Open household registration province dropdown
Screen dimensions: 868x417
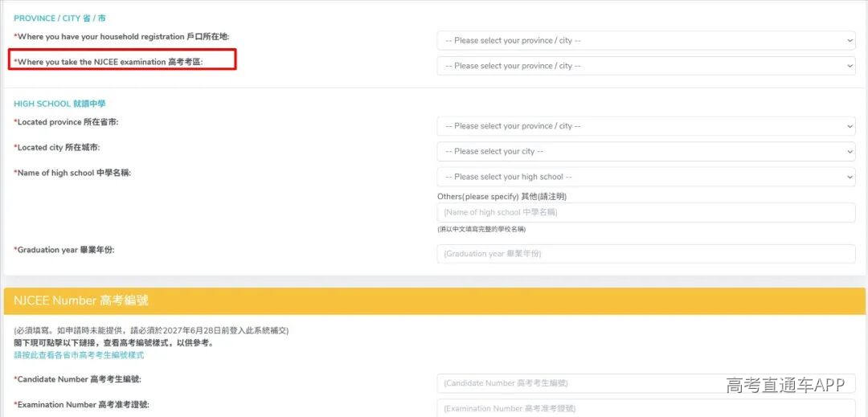tap(646, 40)
